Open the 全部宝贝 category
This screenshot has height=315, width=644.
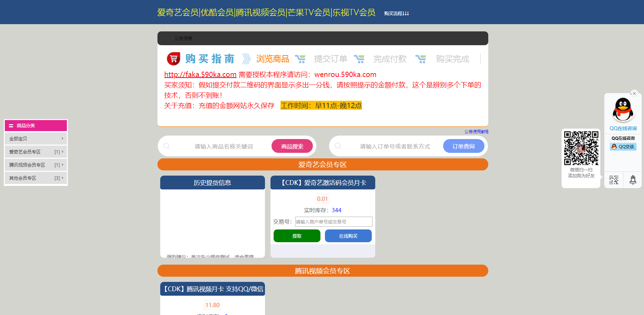[x=36, y=139]
